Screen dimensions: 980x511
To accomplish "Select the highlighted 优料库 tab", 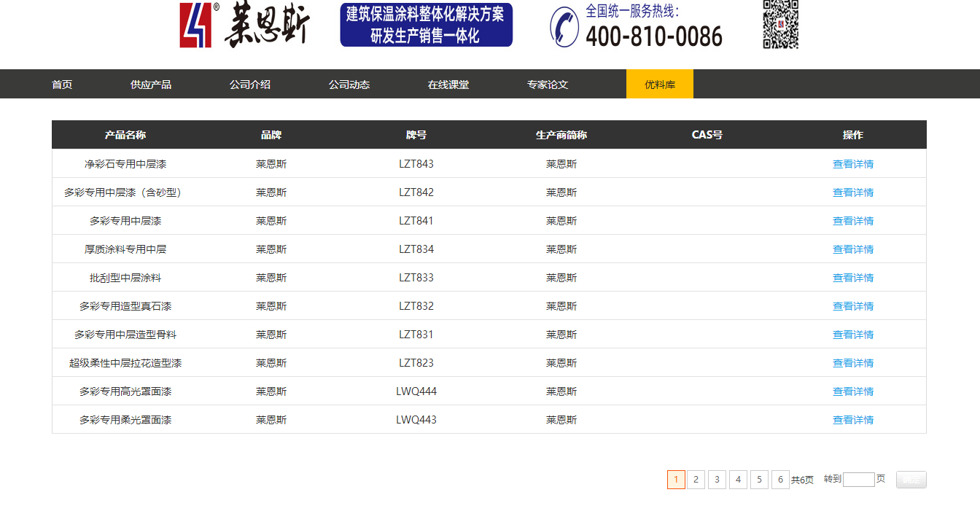I will click(x=660, y=84).
